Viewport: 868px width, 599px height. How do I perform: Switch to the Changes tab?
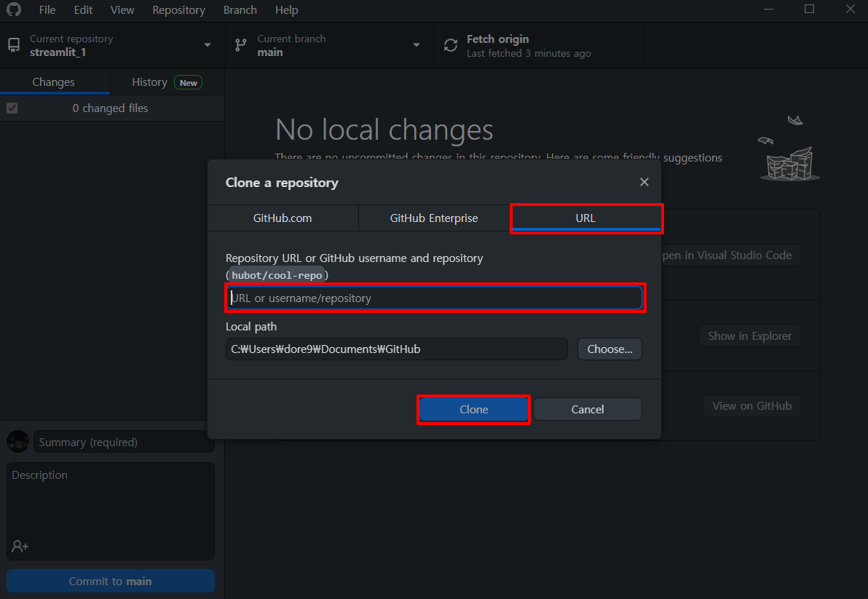click(x=54, y=82)
